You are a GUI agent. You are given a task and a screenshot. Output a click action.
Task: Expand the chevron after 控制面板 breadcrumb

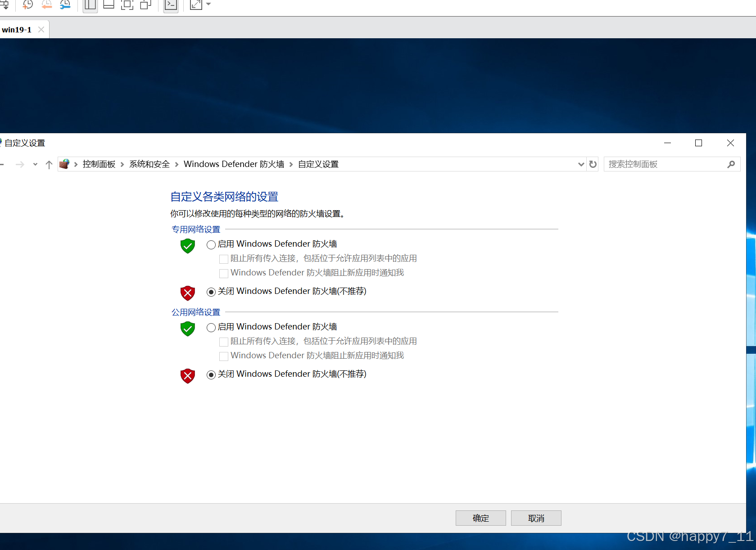point(122,164)
